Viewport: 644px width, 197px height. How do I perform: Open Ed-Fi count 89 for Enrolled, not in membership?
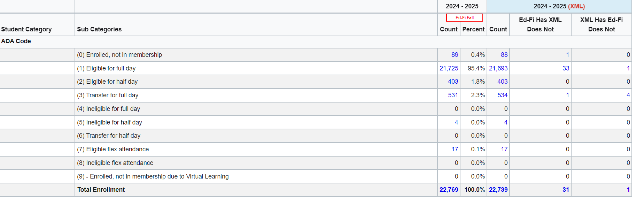pos(455,55)
